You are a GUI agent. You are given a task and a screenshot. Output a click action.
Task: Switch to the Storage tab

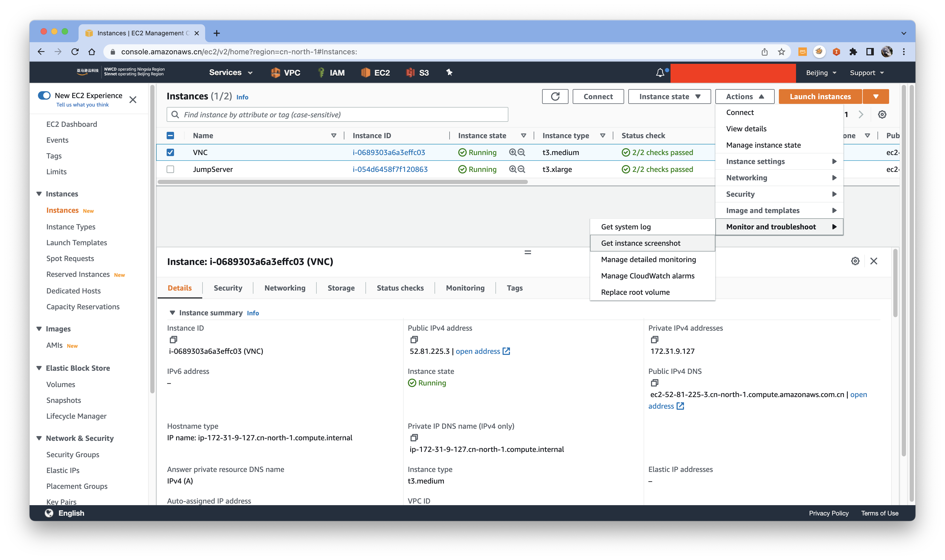coord(341,288)
